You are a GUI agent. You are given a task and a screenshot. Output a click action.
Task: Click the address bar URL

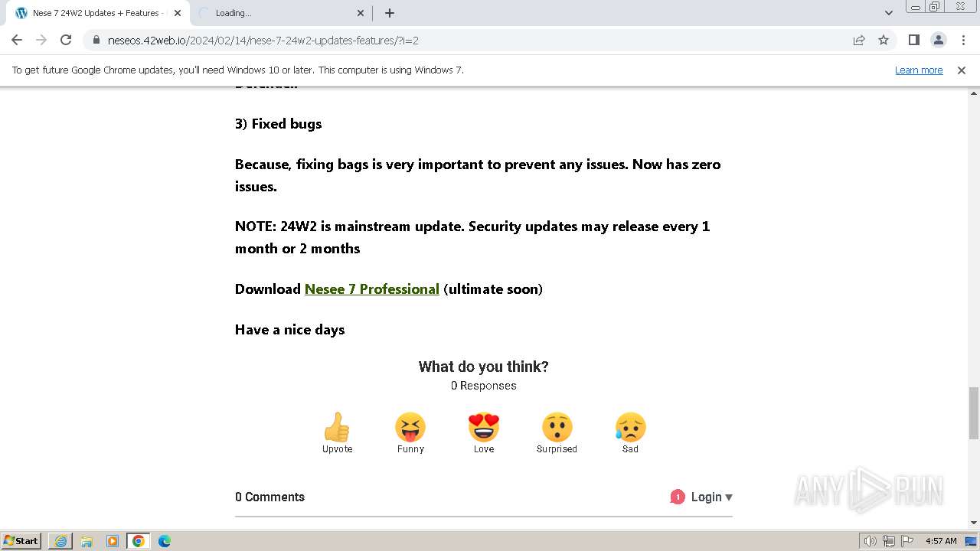click(263, 41)
